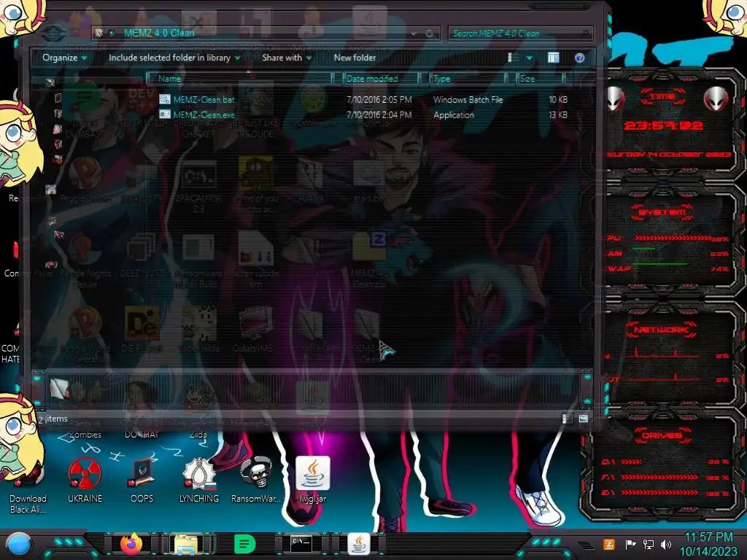Click the New folder button
The height and width of the screenshot is (560, 747).
tap(355, 58)
